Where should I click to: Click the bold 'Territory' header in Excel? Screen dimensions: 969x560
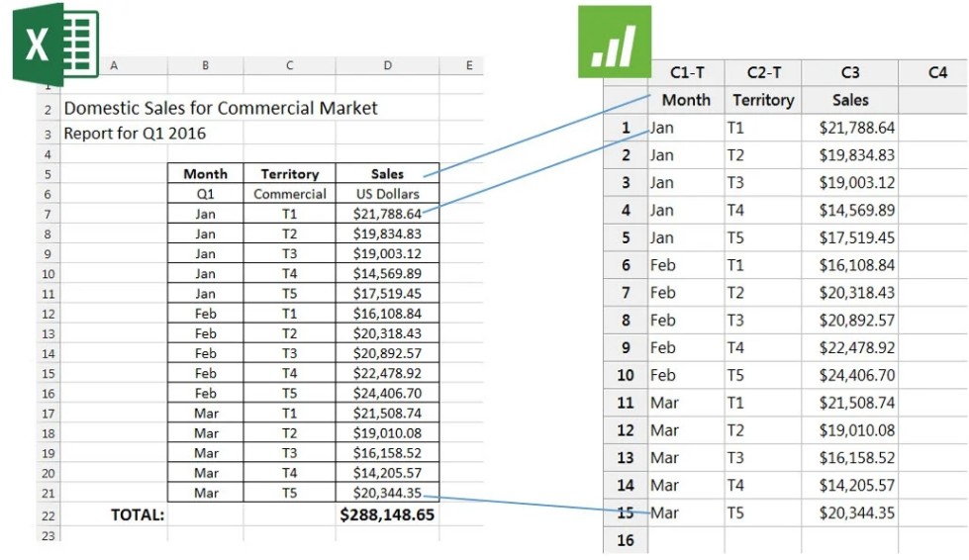(289, 173)
